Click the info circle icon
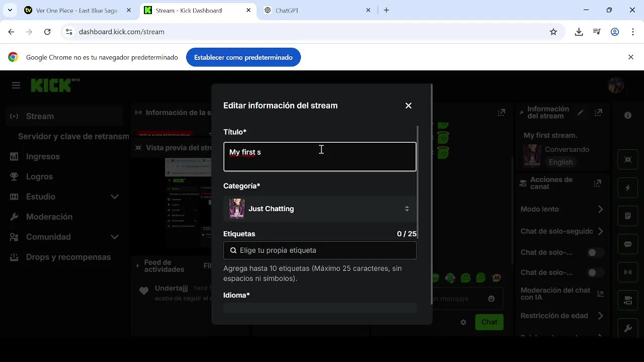Viewport: 644px width, 362px height. pyautogui.click(x=628, y=116)
